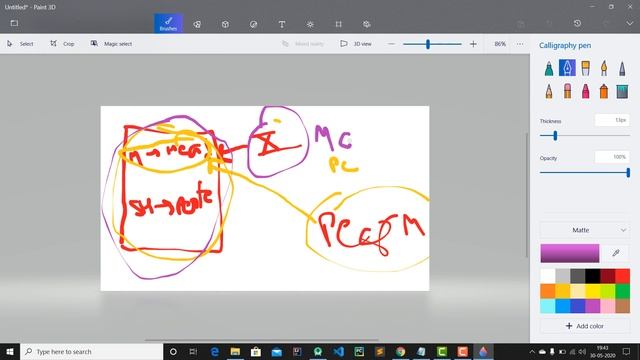Image resolution: width=640 pixels, height=360 pixels.
Task: Open Visual Studio Code from the taskbar
Action: [x=338, y=351]
